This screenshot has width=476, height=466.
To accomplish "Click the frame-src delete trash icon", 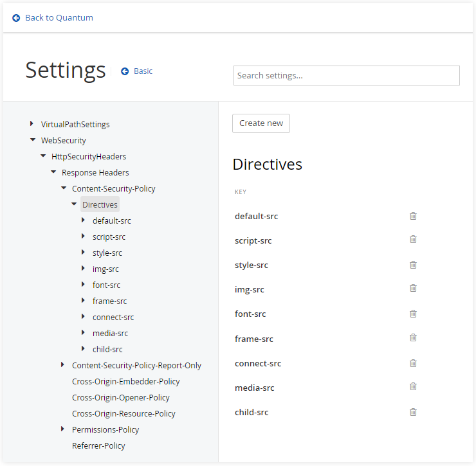I will point(413,337).
